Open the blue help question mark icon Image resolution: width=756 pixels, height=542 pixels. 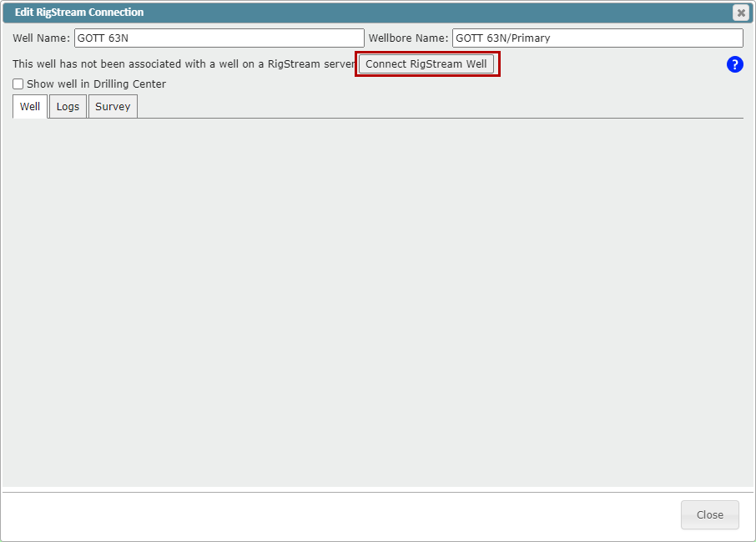735,64
